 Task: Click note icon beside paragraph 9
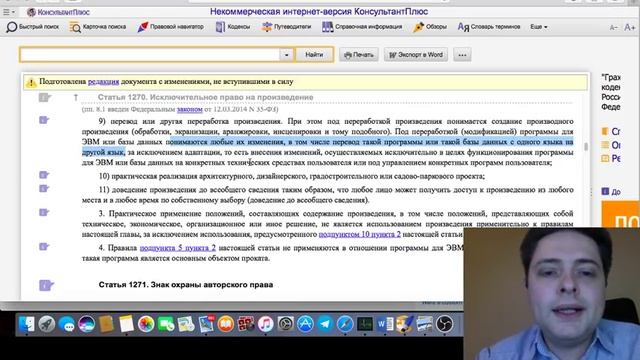click(x=44, y=120)
